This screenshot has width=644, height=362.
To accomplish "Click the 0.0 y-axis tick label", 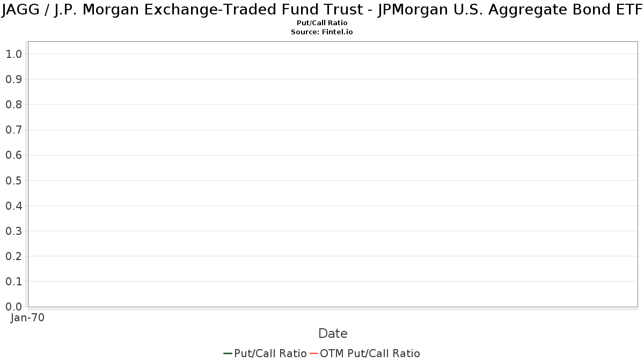I will 13,307.
